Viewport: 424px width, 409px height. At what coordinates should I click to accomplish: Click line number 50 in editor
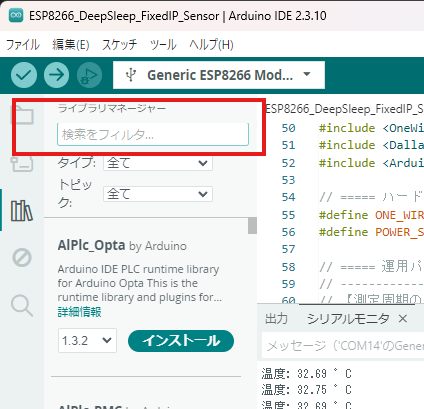coord(288,128)
